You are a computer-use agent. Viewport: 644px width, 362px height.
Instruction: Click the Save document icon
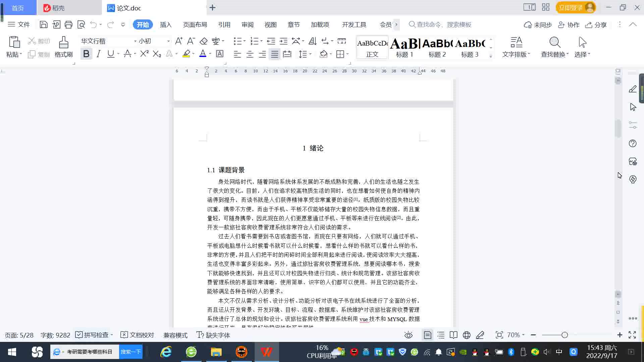[x=43, y=24]
